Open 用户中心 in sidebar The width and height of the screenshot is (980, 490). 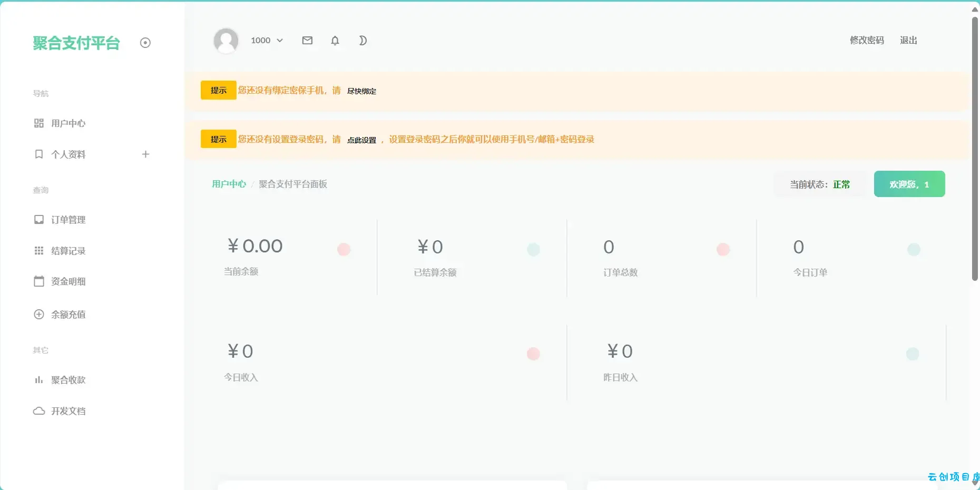[x=68, y=123]
